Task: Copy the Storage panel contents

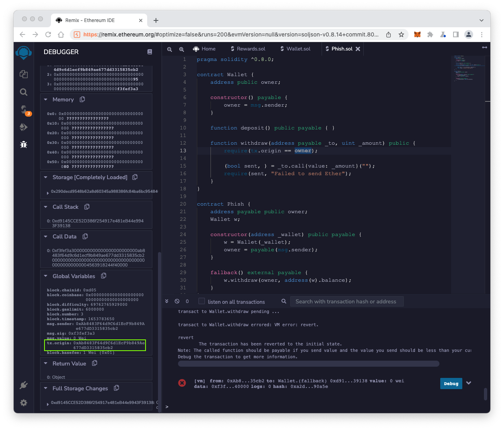Action: point(135,177)
